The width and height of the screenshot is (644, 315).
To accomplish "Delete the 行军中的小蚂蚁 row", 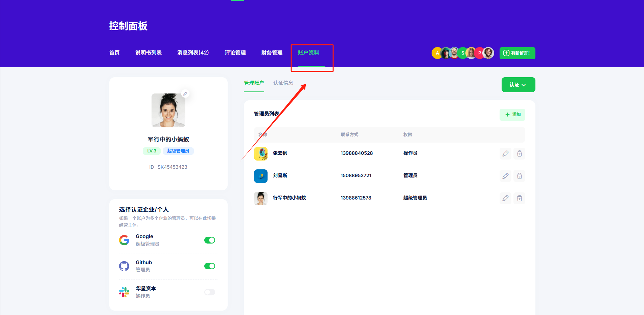I will point(520,198).
